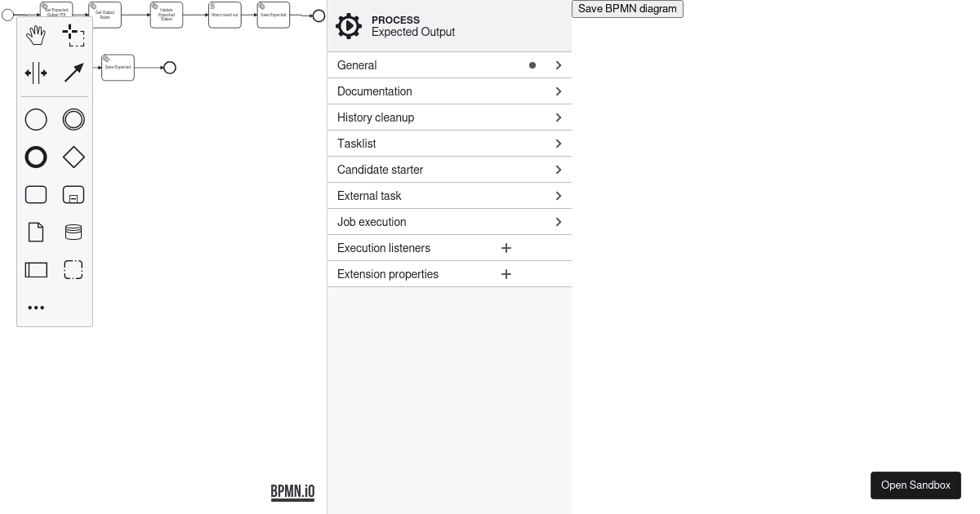The height and width of the screenshot is (514, 980).
Task: Select the space tool
Action: [x=36, y=73]
